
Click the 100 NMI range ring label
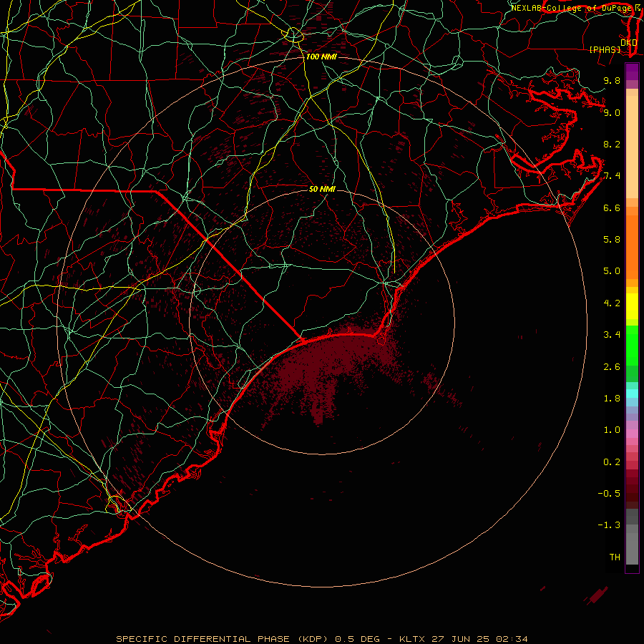(x=321, y=57)
